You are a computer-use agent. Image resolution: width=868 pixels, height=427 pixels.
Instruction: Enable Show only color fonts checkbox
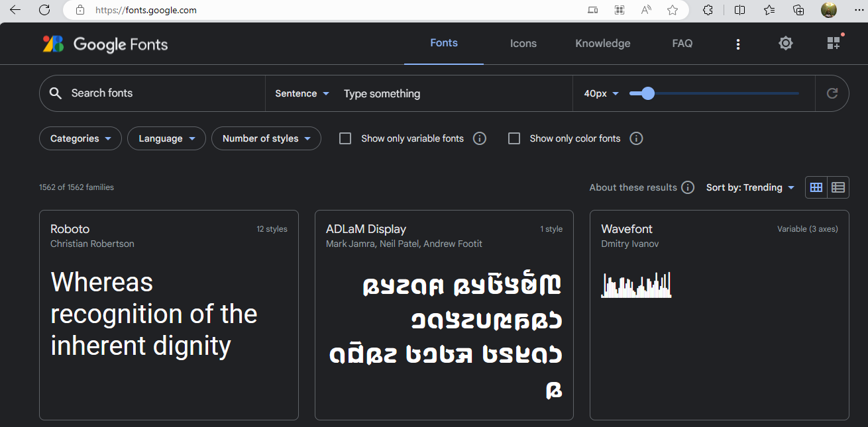pos(514,138)
